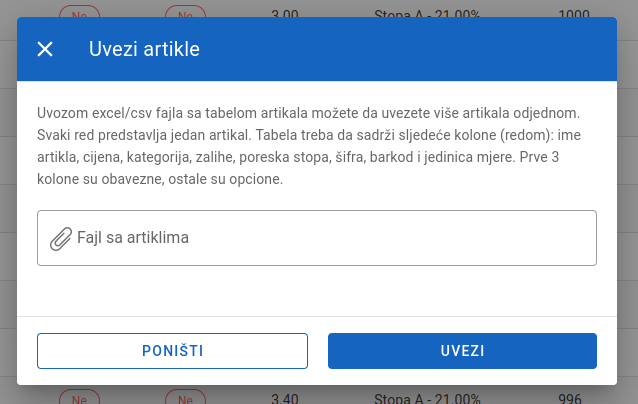Click the import instructions paragraph text
Image resolution: width=638 pixels, height=404 pixels.
click(x=309, y=146)
